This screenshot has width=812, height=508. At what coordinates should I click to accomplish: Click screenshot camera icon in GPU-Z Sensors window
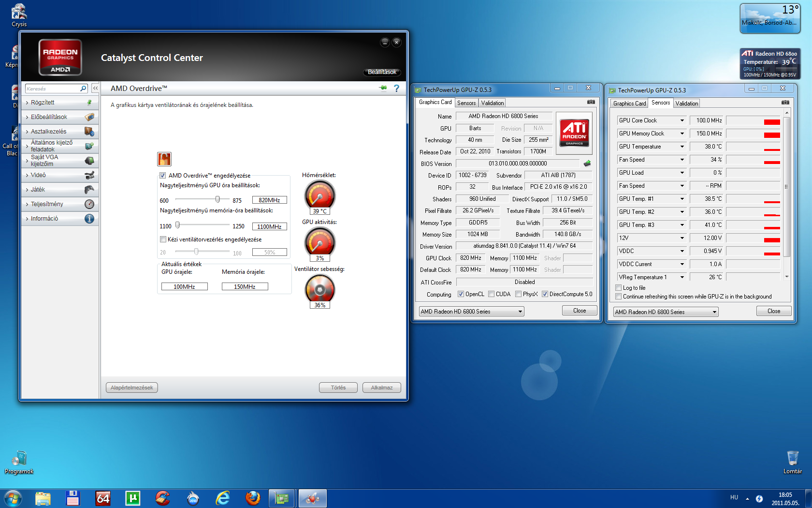point(785,103)
